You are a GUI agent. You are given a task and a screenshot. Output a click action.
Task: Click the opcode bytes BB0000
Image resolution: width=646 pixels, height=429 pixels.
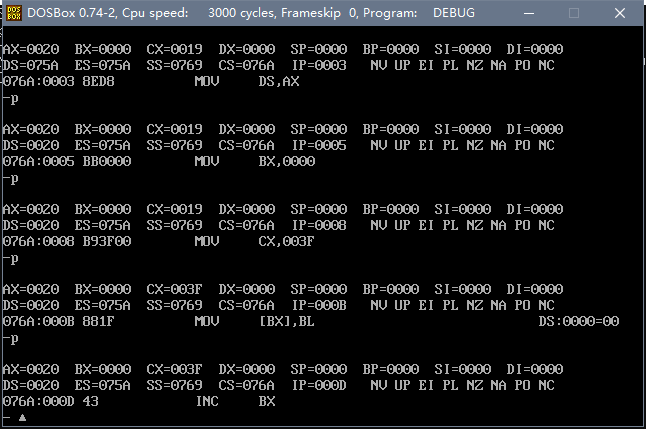pos(107,161)
